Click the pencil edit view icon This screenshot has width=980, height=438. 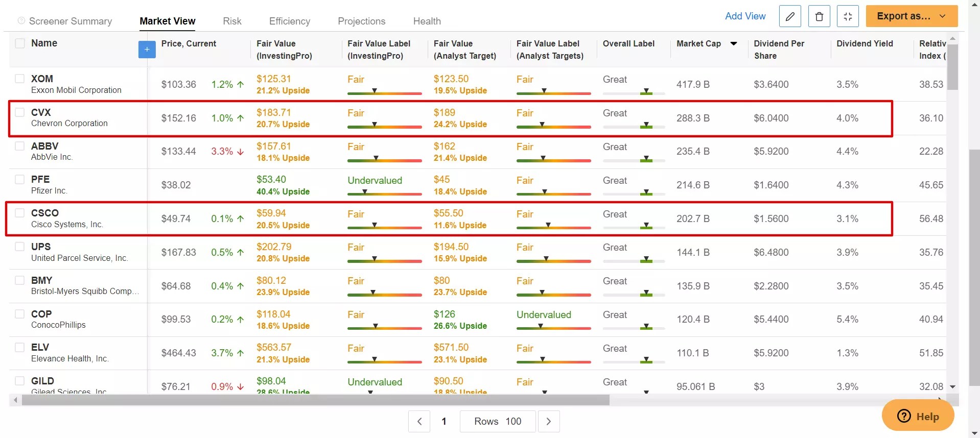tap(790, 16)
